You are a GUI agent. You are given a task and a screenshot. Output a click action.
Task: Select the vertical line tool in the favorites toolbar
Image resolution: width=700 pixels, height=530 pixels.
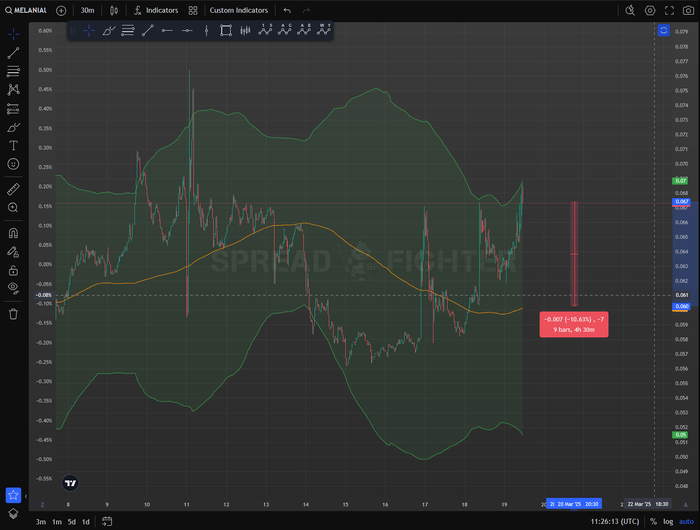(x=206, y=30)
